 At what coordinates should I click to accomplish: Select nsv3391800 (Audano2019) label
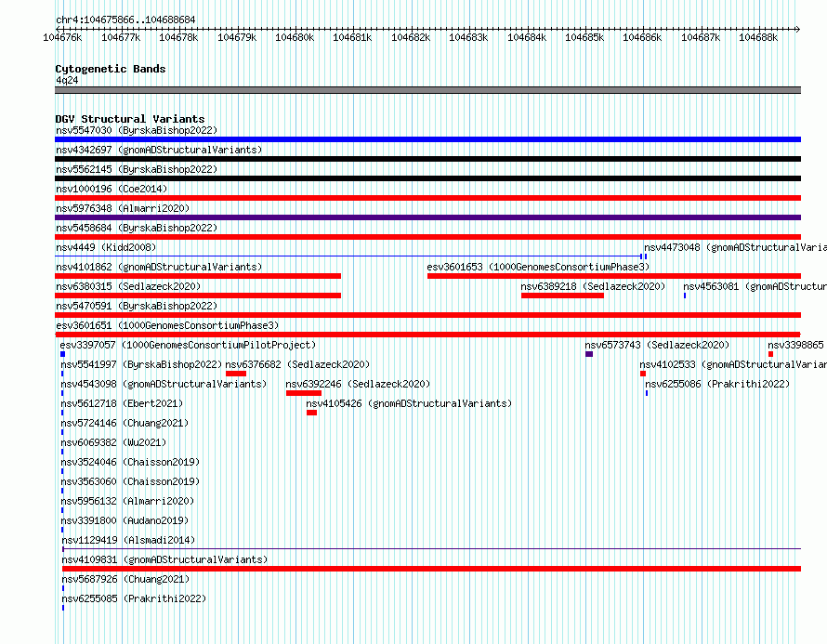125,520
